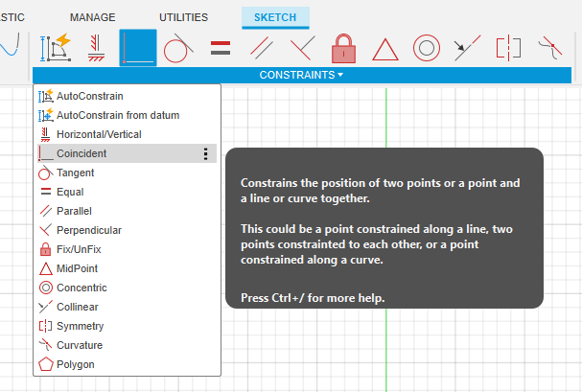Image resolution: width=582 pixels, height=392 pixels.
Task: Click the Parallel constraint toolbar icon
Action: (261, 47)
